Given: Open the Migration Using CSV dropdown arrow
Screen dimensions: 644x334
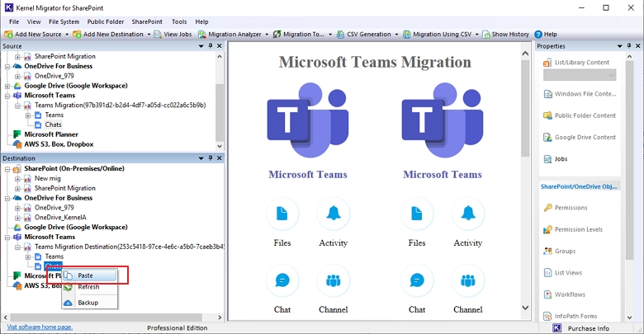Looking at the screenshot, I should [477, 35].
